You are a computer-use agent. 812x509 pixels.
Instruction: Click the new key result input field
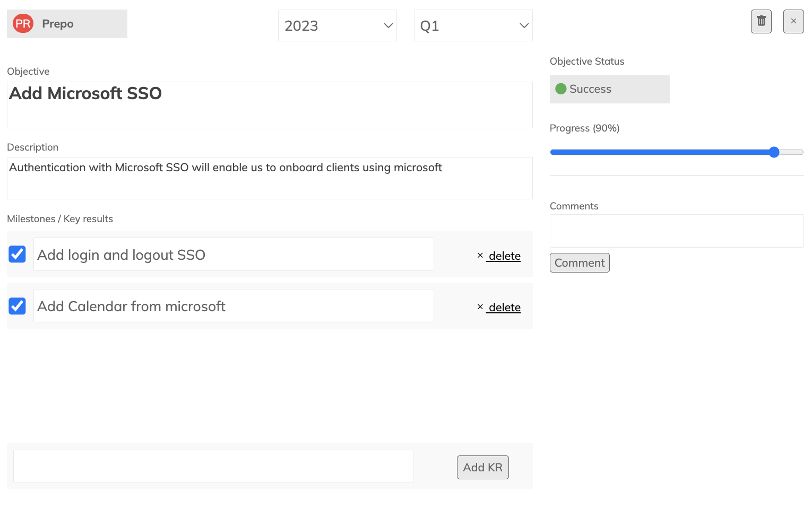pyautogui.click(x=213, y=467)
